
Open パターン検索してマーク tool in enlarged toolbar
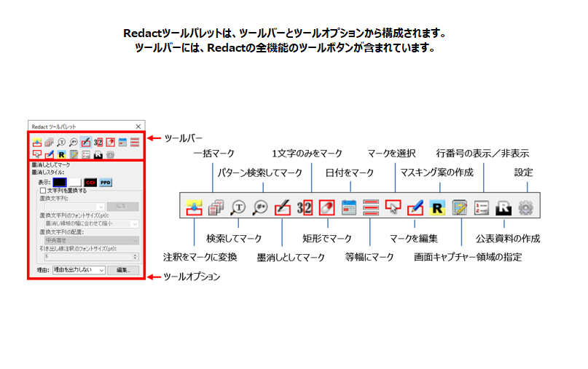[260, 207]
